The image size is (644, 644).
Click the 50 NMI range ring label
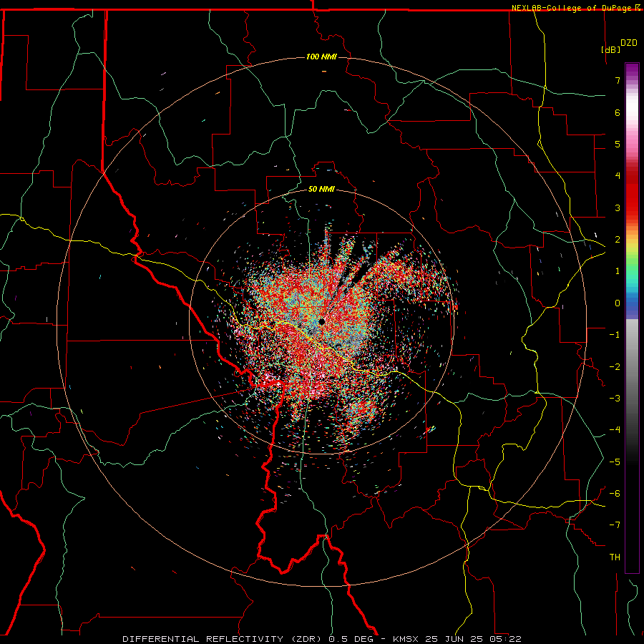coord(321,189)
